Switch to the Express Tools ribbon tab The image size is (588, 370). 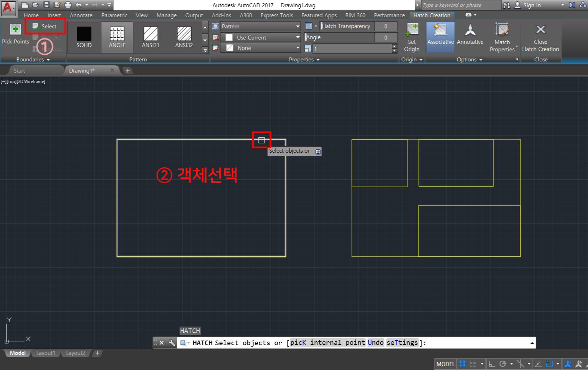pos(276,15)
